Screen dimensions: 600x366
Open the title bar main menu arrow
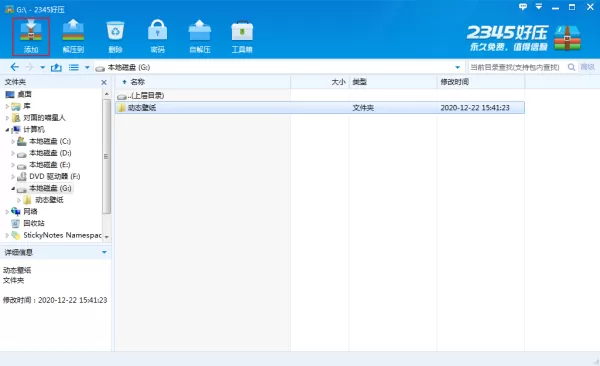pyautogui.click(x=539, y=7)
